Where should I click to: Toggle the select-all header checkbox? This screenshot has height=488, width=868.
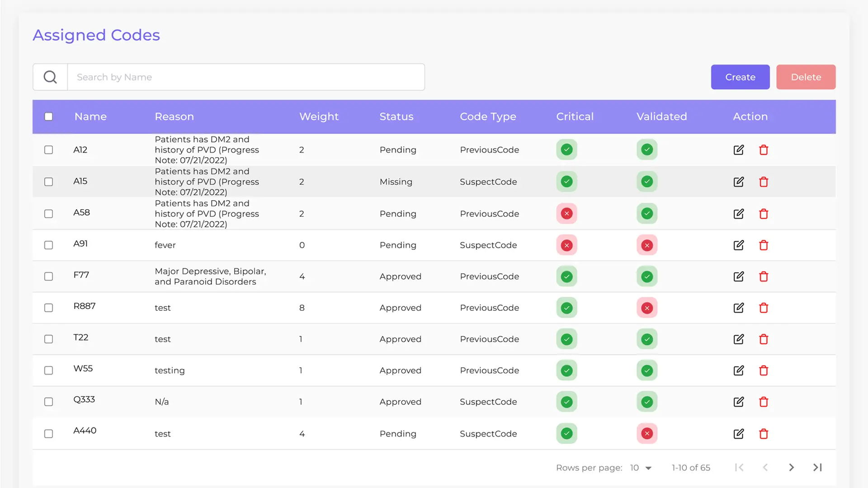49,117
